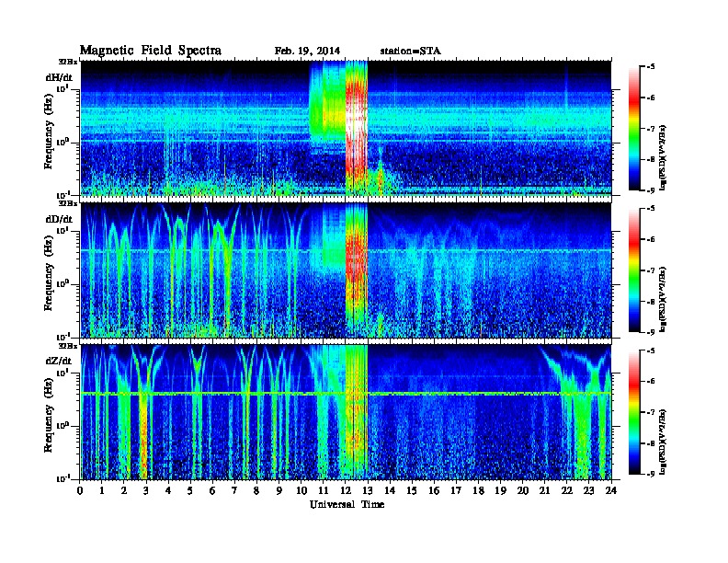This screenshot has height=563, width=728.
Task: Click the -9 tick on dZ/dt color scale
Action: [651, 474]
